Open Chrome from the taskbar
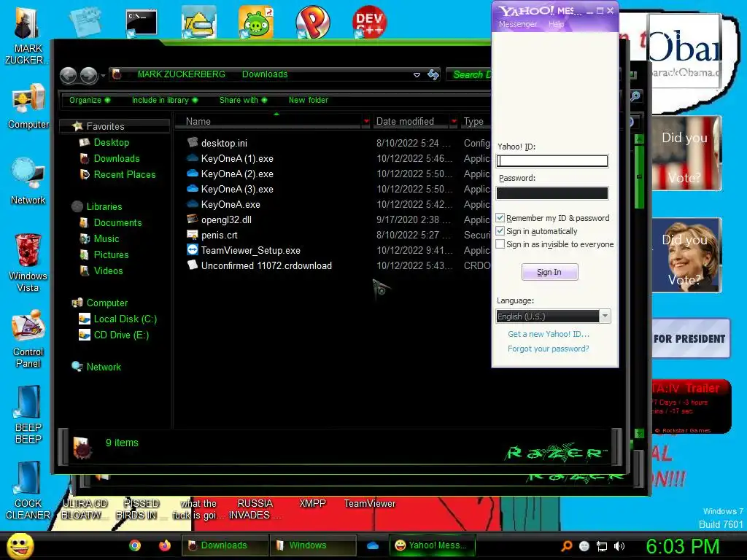The image size is (747, 560). (135, 545)
